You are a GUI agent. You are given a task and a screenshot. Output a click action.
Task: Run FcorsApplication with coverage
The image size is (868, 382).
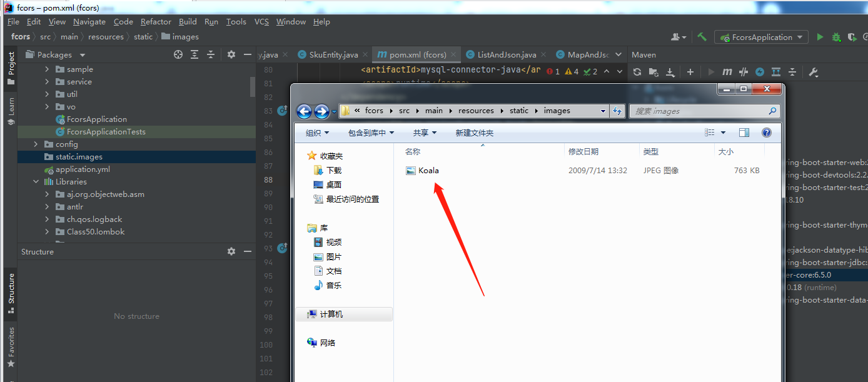pos(852,37)
